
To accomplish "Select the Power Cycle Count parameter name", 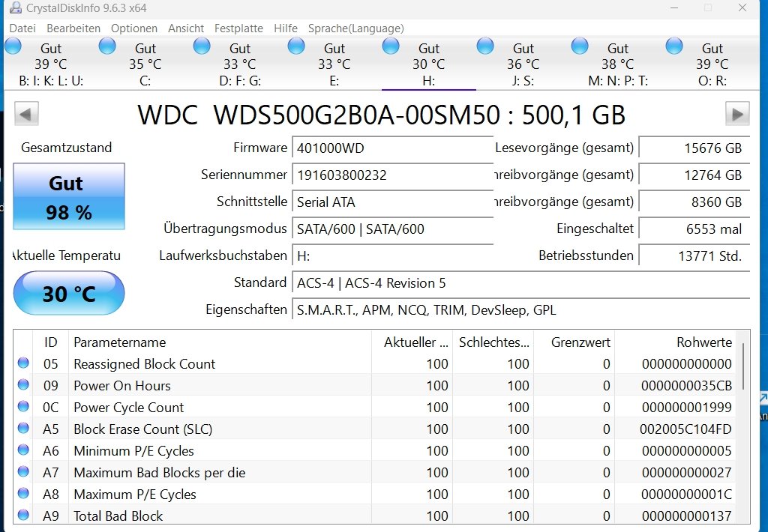I will (x=128, y=407).
